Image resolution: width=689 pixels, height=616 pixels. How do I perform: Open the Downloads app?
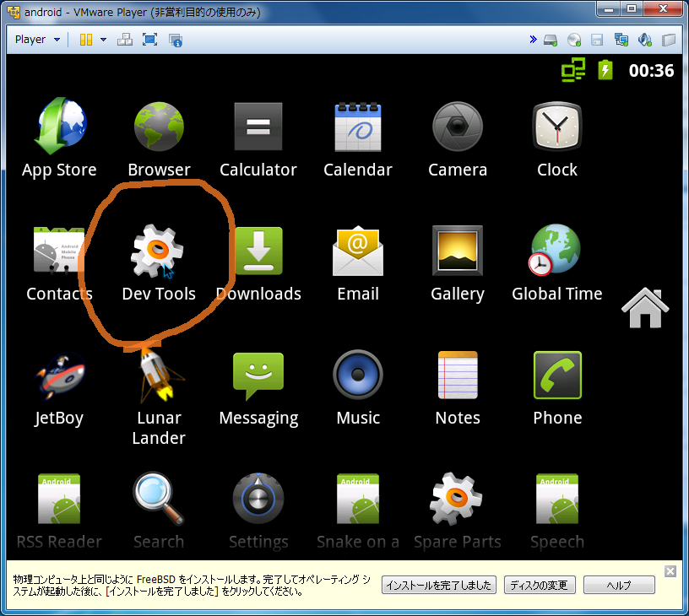tap(258, 251)
